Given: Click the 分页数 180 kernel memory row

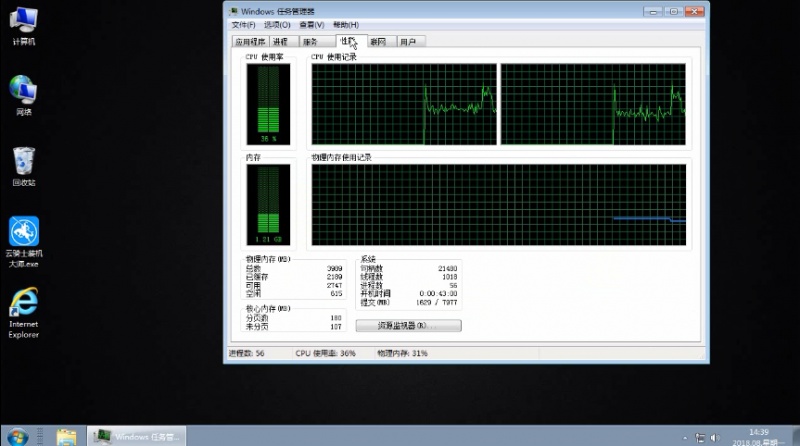Looking at the screenshot, I should pos(294,318).
